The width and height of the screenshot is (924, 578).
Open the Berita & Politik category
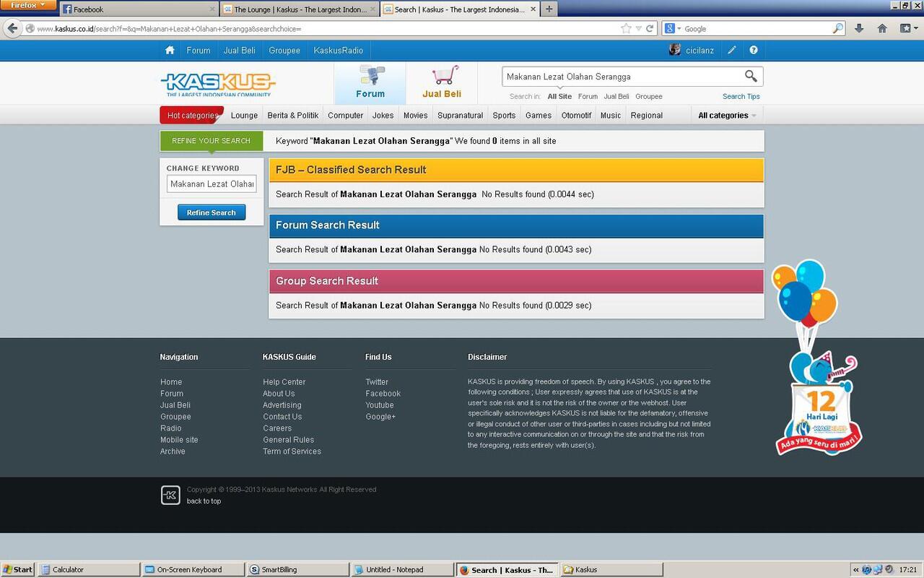293,116
